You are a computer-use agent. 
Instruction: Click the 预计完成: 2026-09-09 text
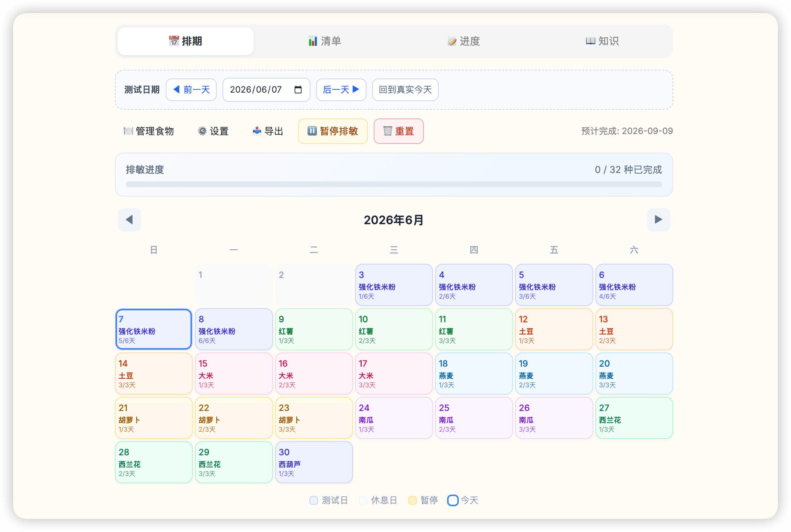point(627,131)
